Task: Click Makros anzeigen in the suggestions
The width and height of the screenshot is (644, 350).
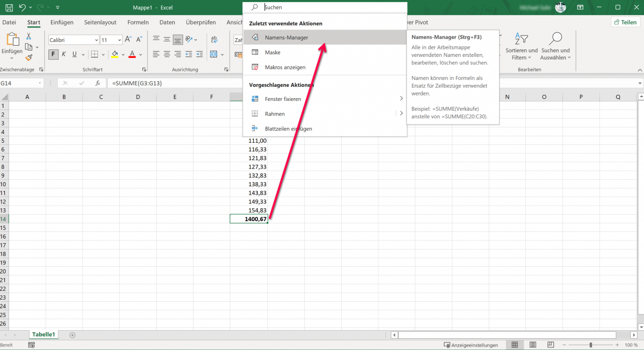Action: coord(284,67)
